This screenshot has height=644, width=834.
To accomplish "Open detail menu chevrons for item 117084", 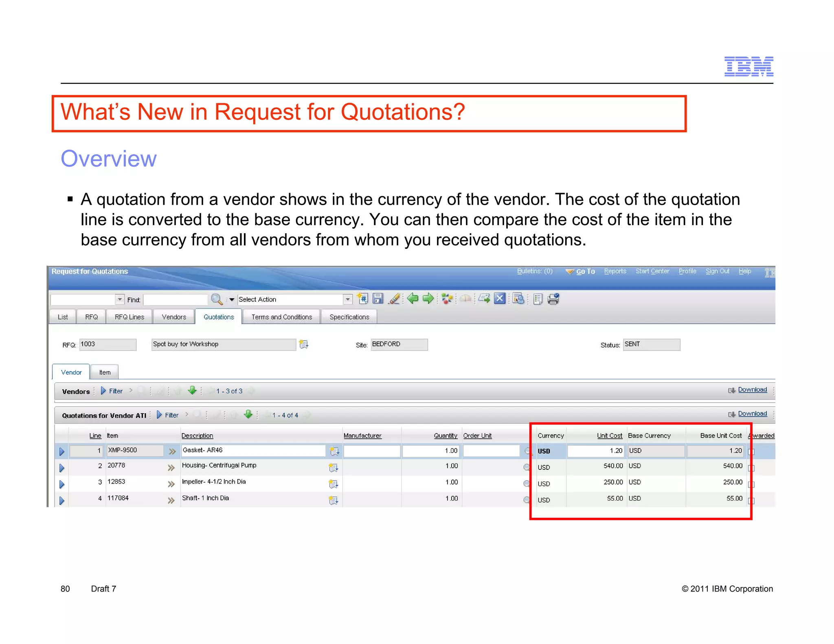I will [171, 500].
